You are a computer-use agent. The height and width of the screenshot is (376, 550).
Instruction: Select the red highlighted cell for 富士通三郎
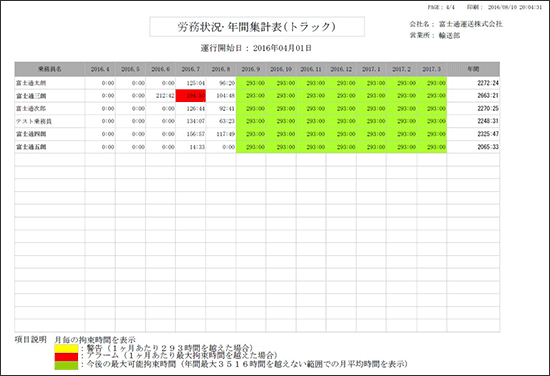click(x=191, y=96)
